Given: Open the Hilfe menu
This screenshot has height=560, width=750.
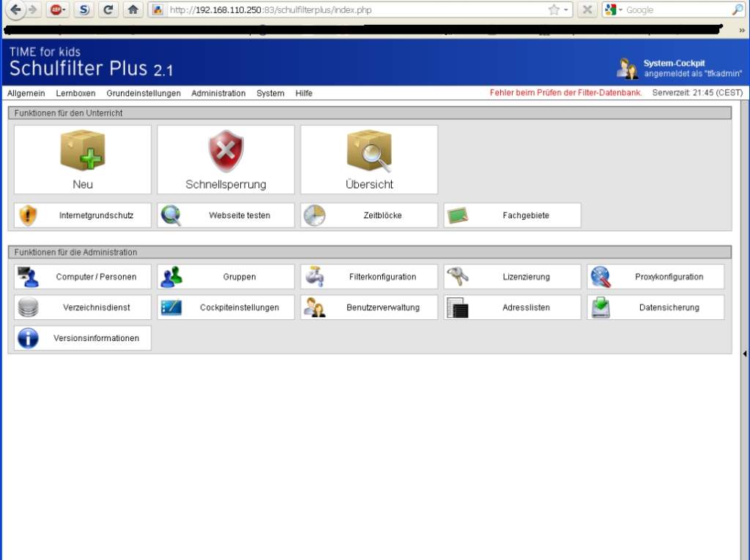Looking at the screenshot, I should click(x=304, y=94).
